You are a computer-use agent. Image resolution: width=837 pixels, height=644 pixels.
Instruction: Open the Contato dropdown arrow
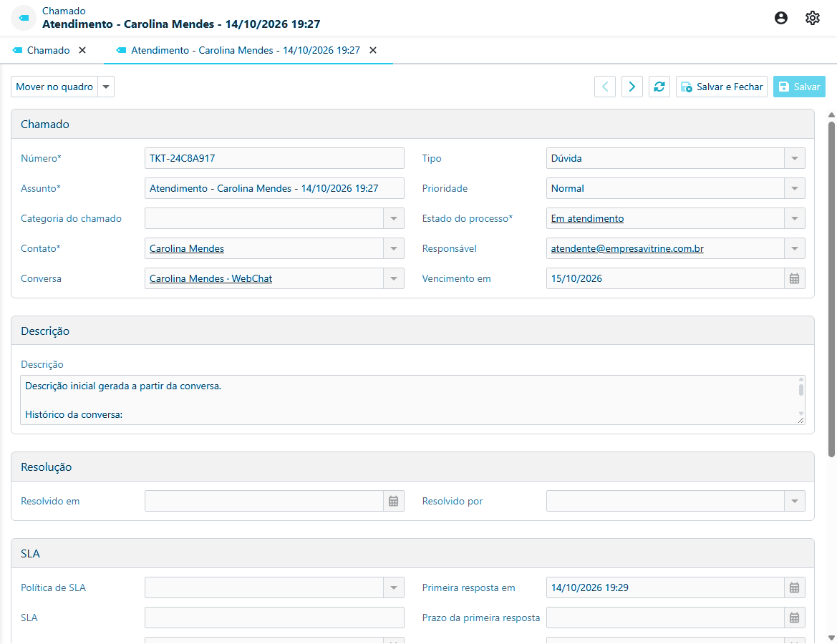pyautogui.click(x=393, y=248)
